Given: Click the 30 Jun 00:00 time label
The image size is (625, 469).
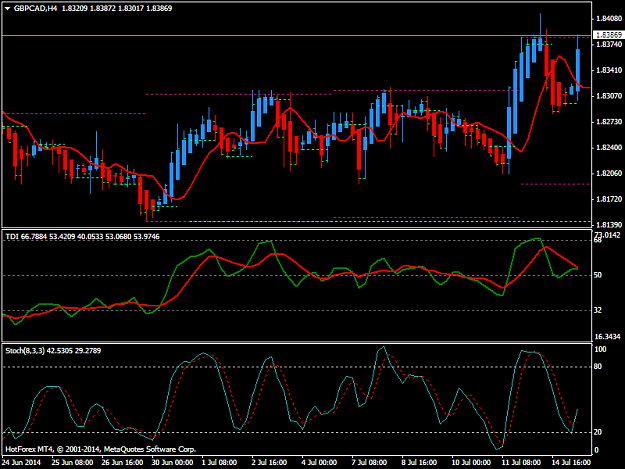Looking at the screenshot, I should click(x=172, y=463).
